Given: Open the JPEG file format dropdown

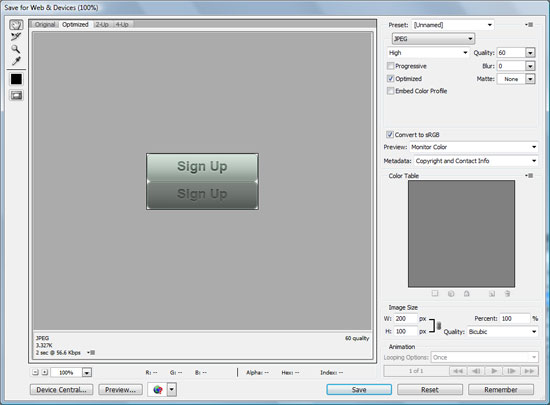Looking at the screenshot, I should coord(433,39).
